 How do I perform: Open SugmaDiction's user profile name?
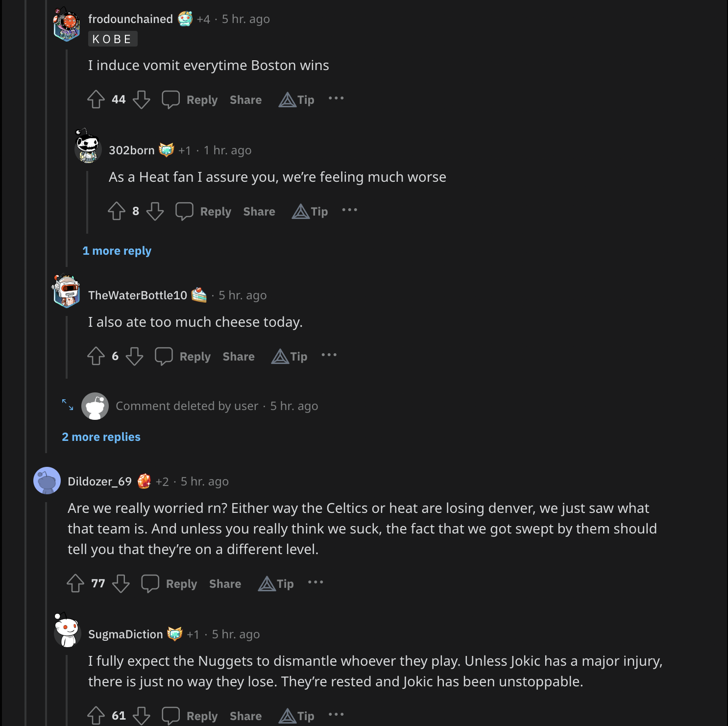click(125, 634)
